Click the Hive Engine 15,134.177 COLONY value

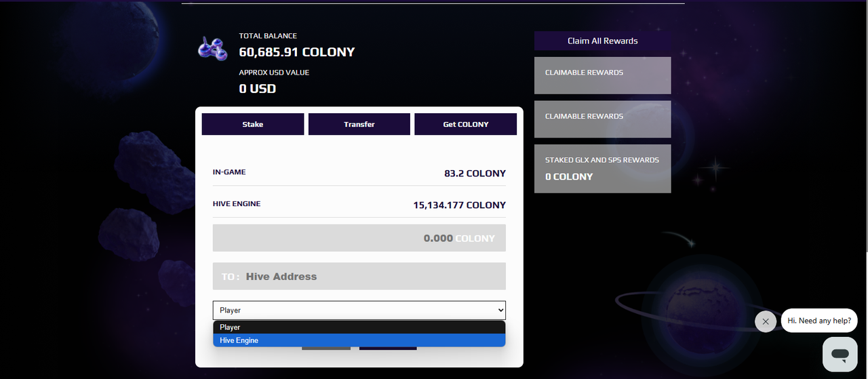[460, 205]
